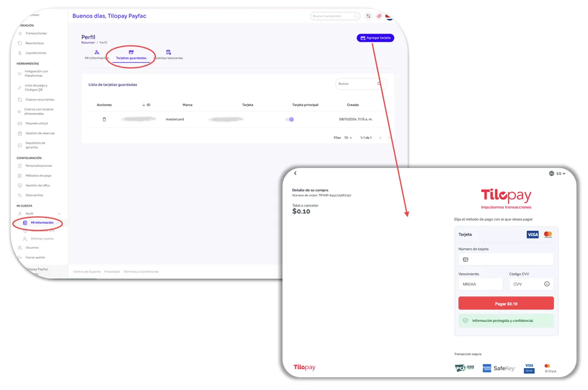Click the Tilopay logo at payment page footer
Screen dimensions: 588x390
point(304,367)
